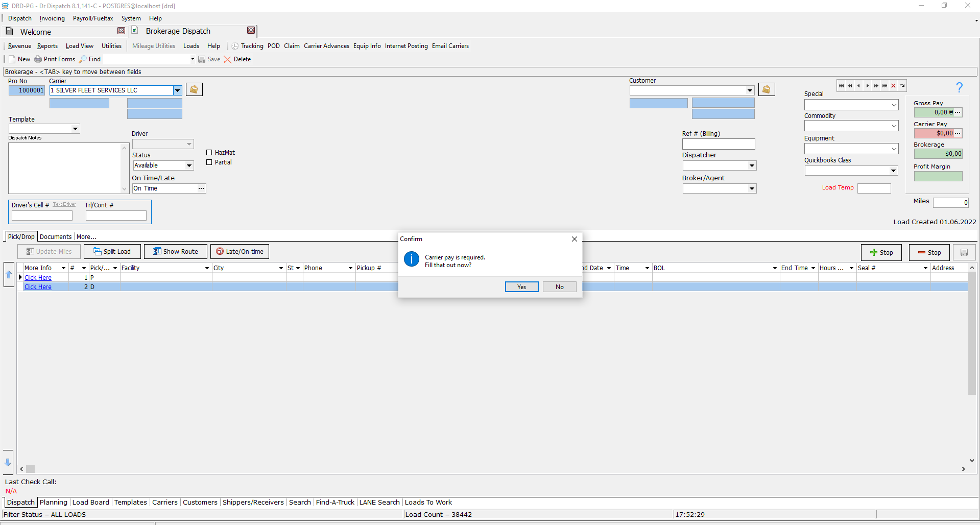
Task: Click the carrier lookup icon beside Carrier
Action: point(194,90)
